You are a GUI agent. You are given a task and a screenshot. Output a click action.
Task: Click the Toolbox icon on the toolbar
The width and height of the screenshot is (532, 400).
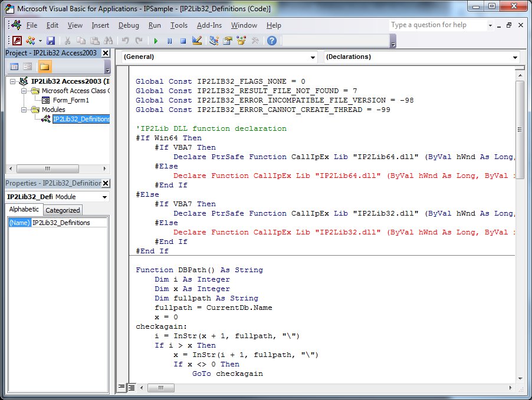tap(255, 41)
